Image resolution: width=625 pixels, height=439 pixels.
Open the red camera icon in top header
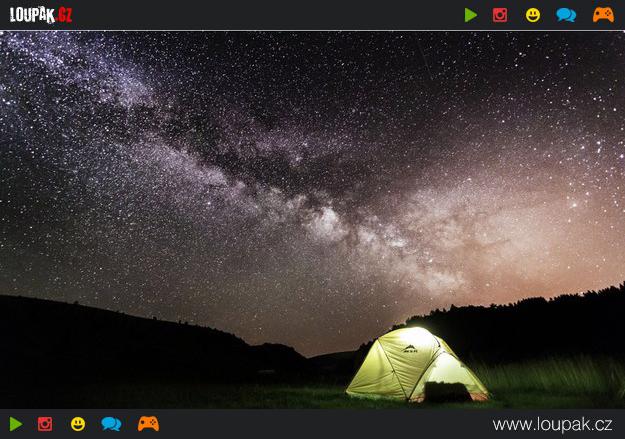coord(500,15)
